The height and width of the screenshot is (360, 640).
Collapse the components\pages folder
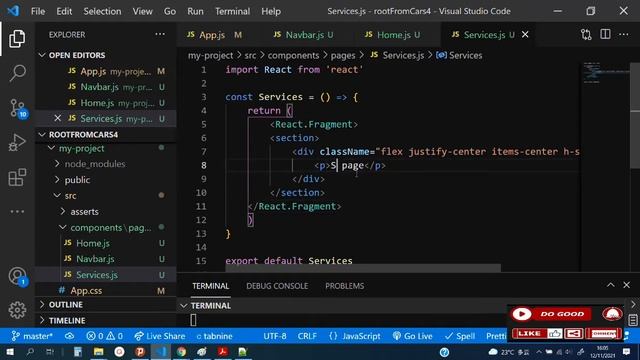tap(63, 227)
